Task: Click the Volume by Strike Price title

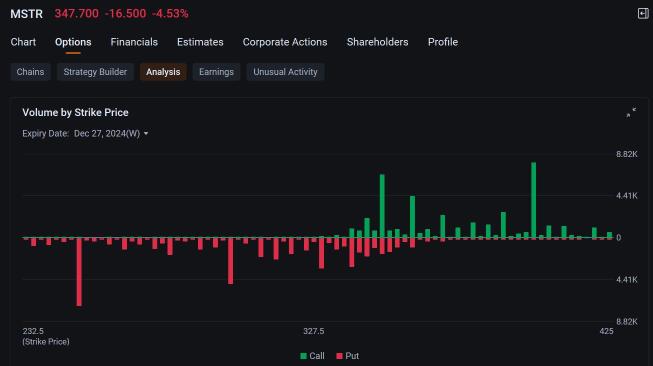Action: point(75,112)
